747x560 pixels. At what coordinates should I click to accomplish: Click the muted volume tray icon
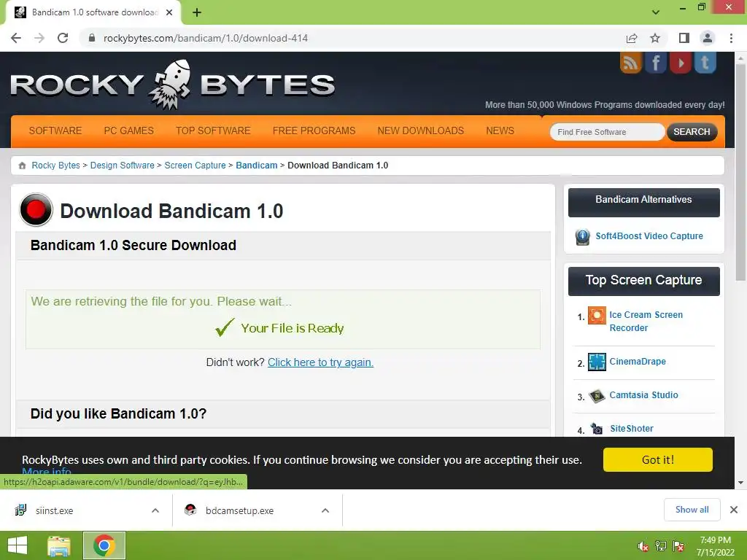(x=643, y=546)
